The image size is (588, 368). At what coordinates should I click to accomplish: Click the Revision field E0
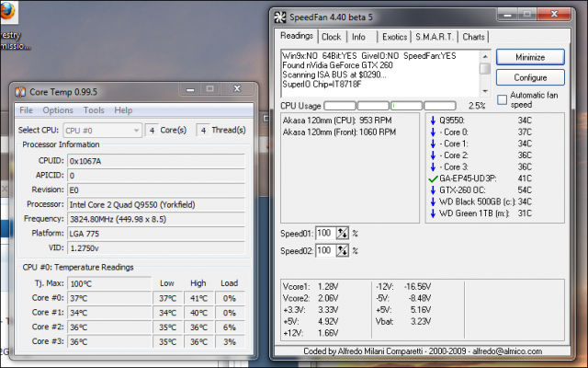pyautogui.click(x=156, y=190)
